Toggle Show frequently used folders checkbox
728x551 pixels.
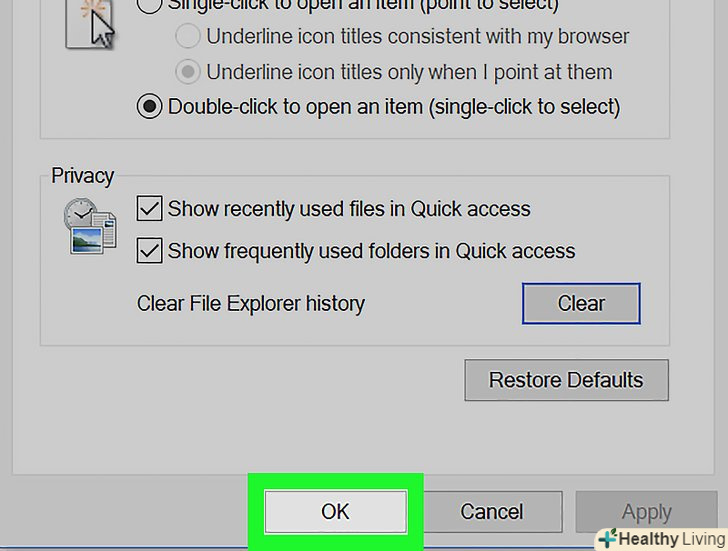(149, 251)
